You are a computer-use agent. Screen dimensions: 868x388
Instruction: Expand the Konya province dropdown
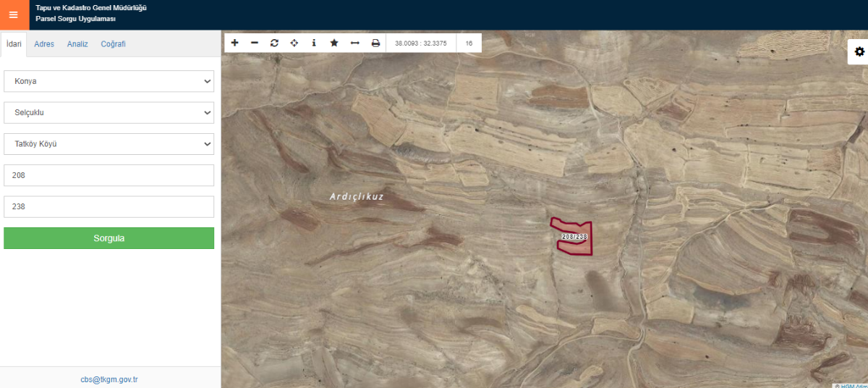(109, 81)
